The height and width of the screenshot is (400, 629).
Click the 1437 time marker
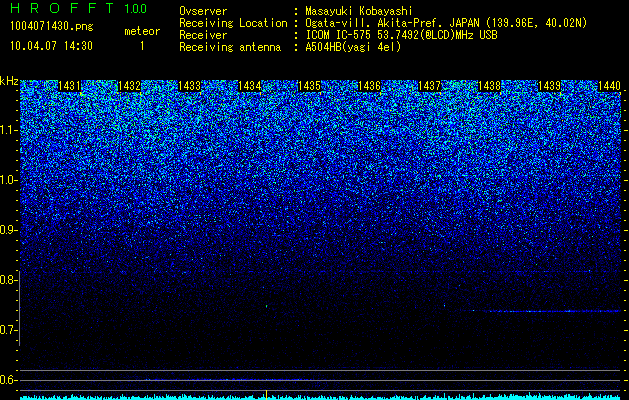tap(429, 86)
